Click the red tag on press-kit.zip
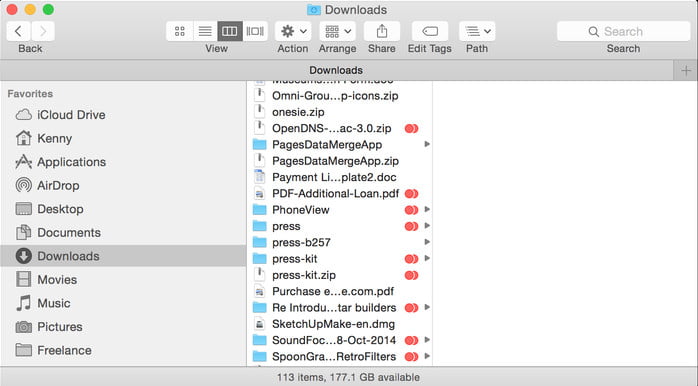 (411, 275)
